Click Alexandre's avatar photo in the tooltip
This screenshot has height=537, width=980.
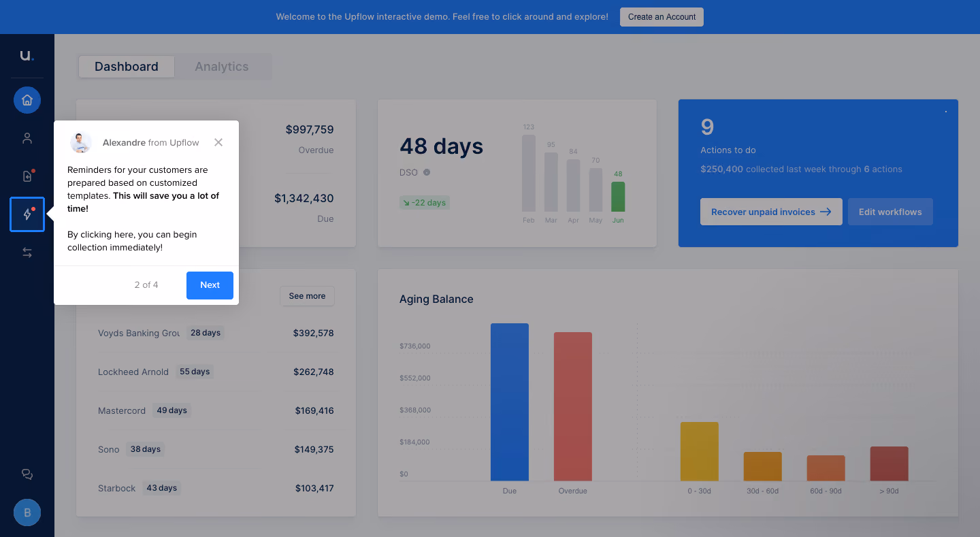(81, 142)
